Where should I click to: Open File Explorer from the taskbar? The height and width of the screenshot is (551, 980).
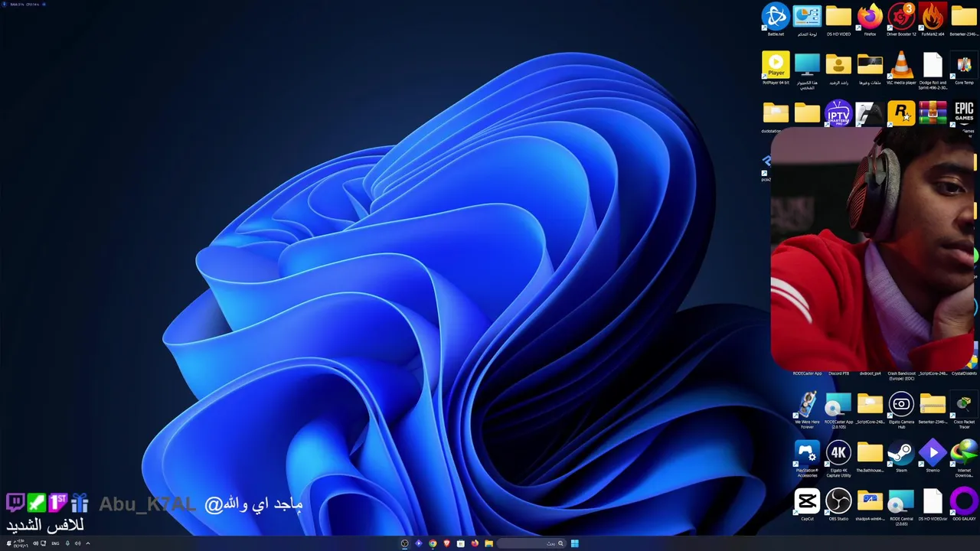488,543
